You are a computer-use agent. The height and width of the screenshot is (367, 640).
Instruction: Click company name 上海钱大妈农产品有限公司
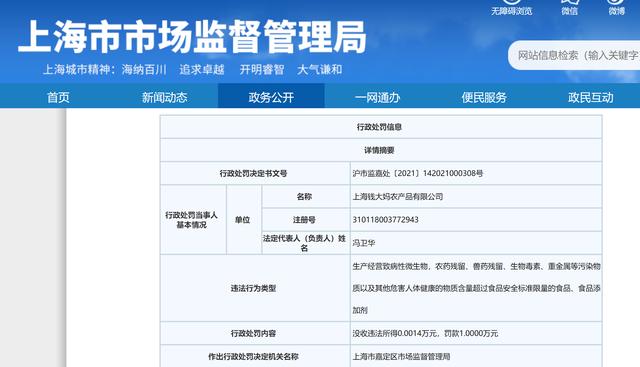[x=398, y=196]
